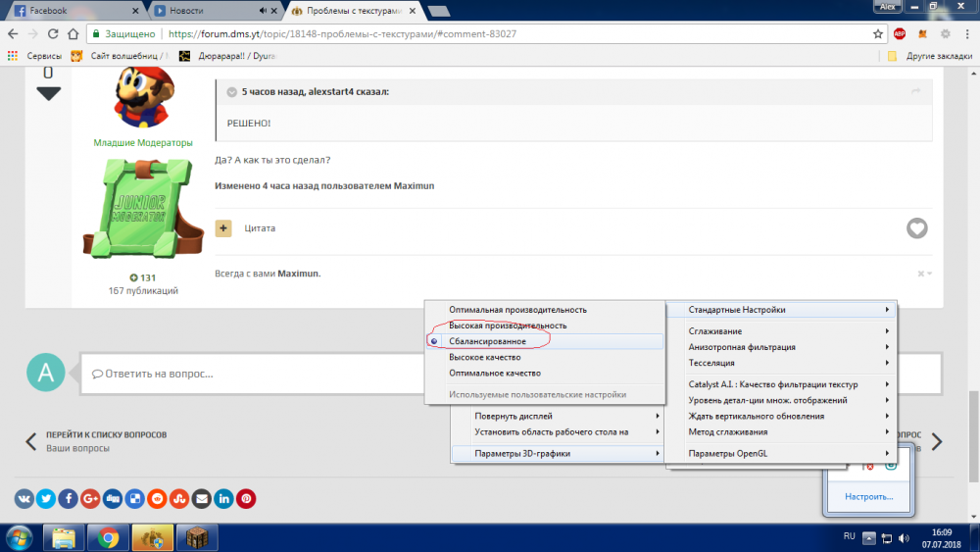
Task: Like the post with the heart icon
Action: (916, 228)
